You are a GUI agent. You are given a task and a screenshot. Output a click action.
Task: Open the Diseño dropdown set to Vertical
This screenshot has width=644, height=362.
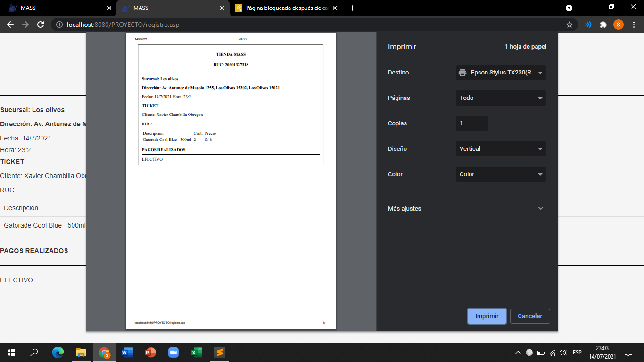click(x=501, y=149)
